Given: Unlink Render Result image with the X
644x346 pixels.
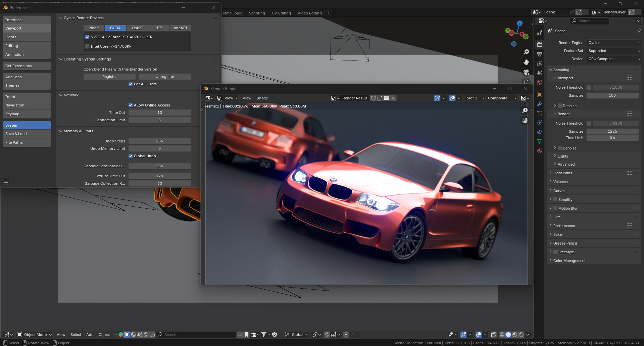Looking at the screenshot, I should [393, 98].
